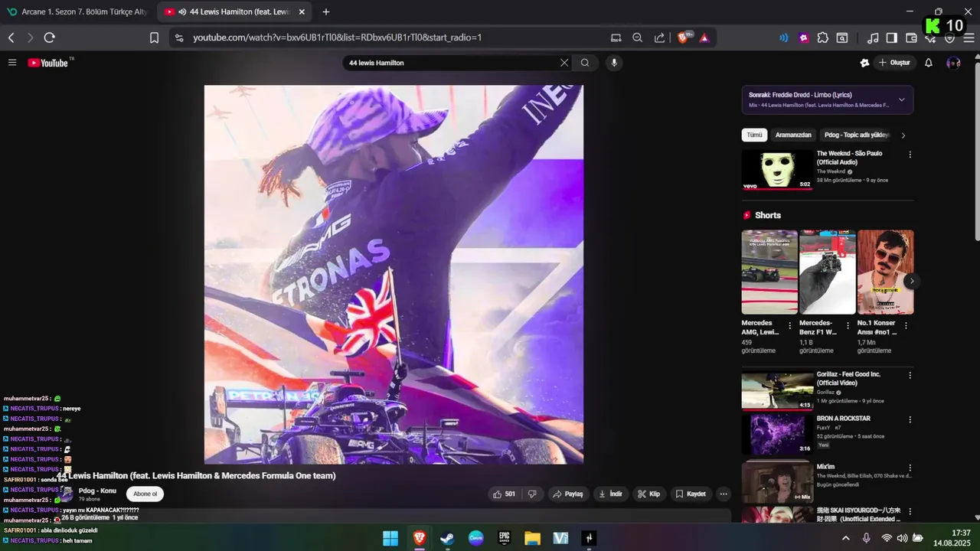
Task: Open the music note playlist icon in toolbar
Action: pos(873,37)
